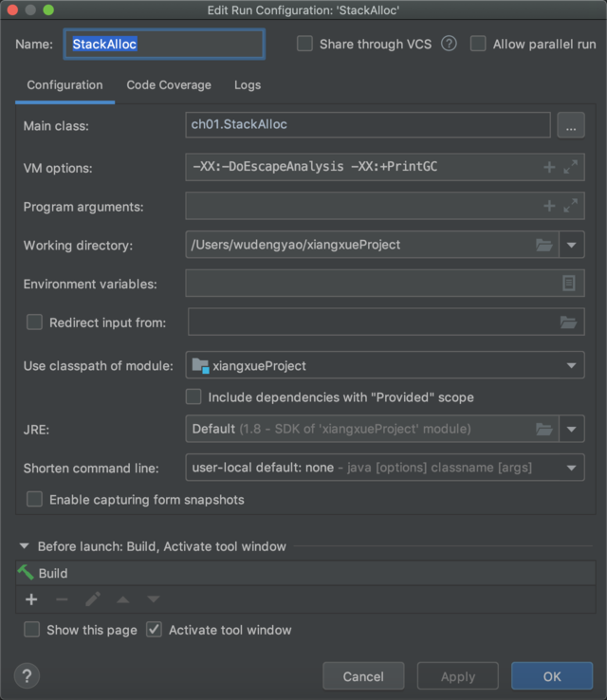Screen dimensions: 607x700
Task: Click the expand icon in VM options field
Action: click(570, 167)
